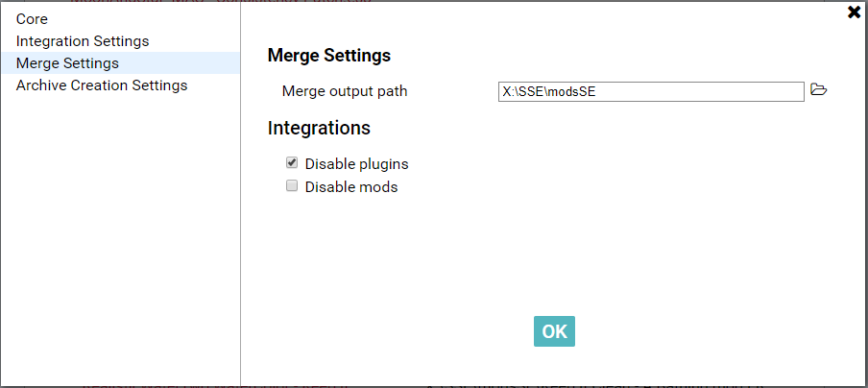The height and width of the screenshot is (388, 868).
Task: Click the 'Merge output path' label
Action: point(345,91)
